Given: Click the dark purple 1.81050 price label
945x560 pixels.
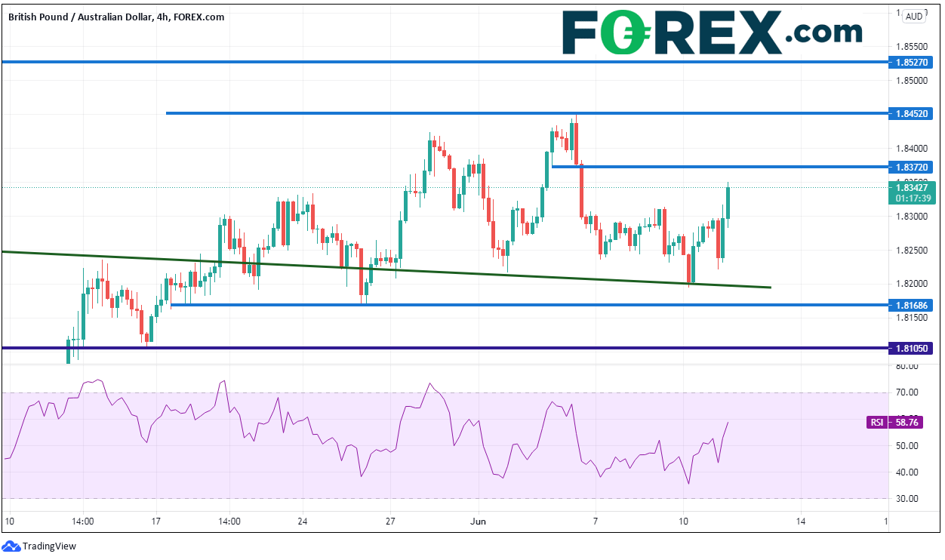Looking at the screenshot, I should point(913,348).
